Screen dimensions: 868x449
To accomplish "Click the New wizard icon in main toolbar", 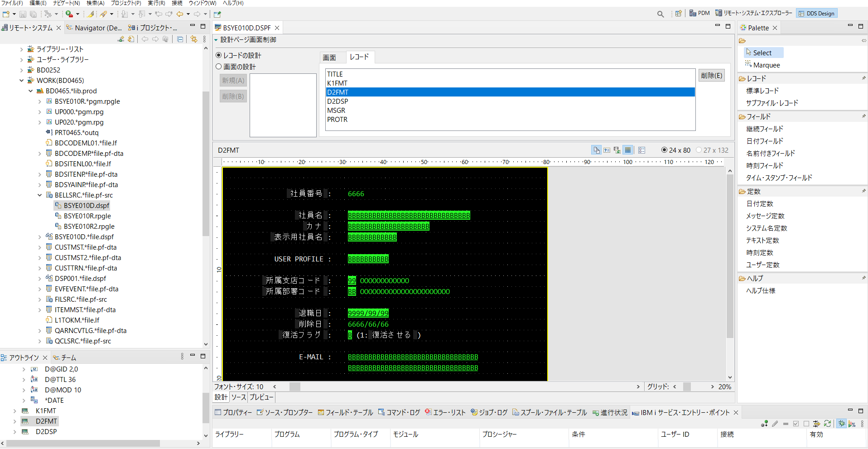I will (x=6, y=14).
